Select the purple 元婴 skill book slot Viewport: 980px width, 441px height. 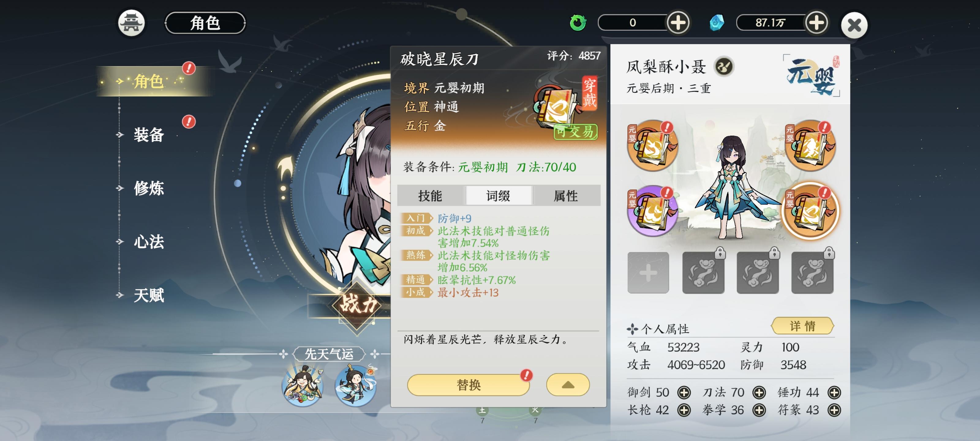[652, 210]
